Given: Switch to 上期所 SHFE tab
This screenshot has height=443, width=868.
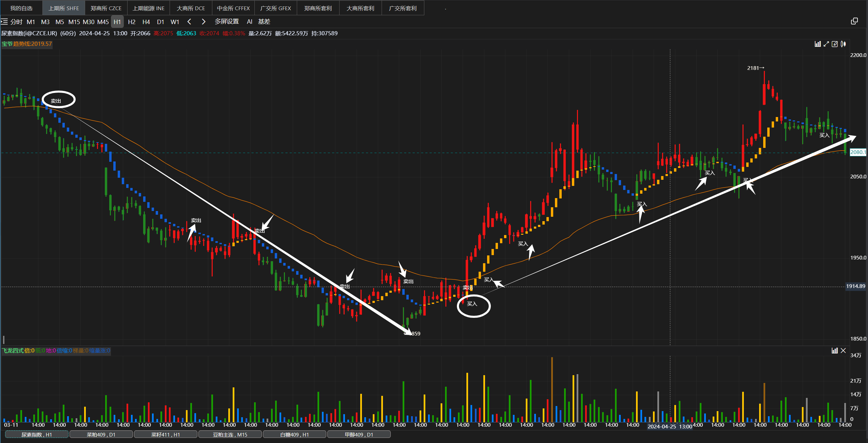Looking at the screenshot, I should click(64, 8).
